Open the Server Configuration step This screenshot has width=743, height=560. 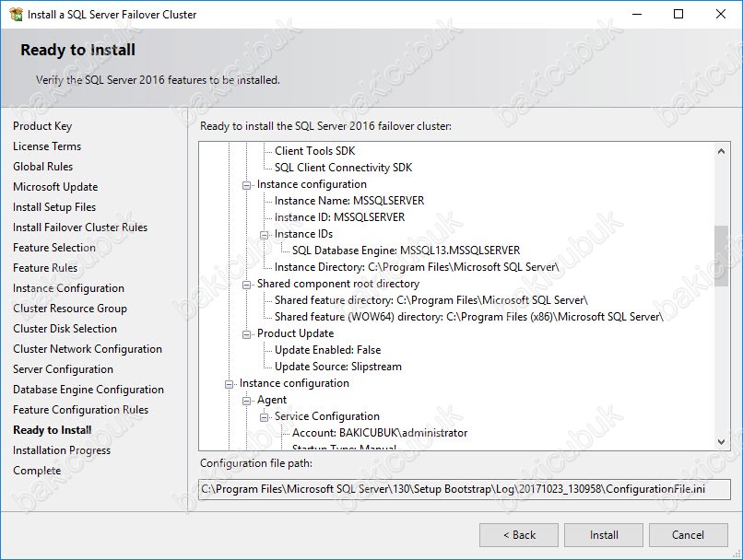(x=63, y=369)
